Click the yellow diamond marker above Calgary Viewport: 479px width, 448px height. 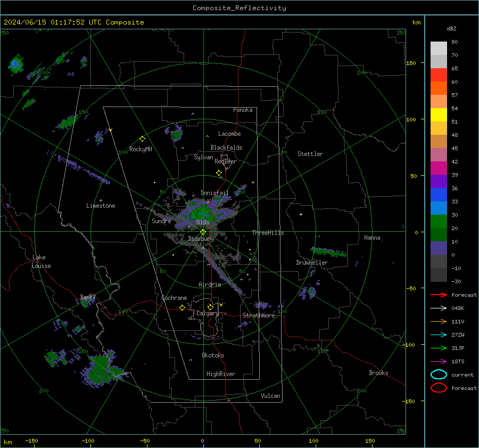210,307
